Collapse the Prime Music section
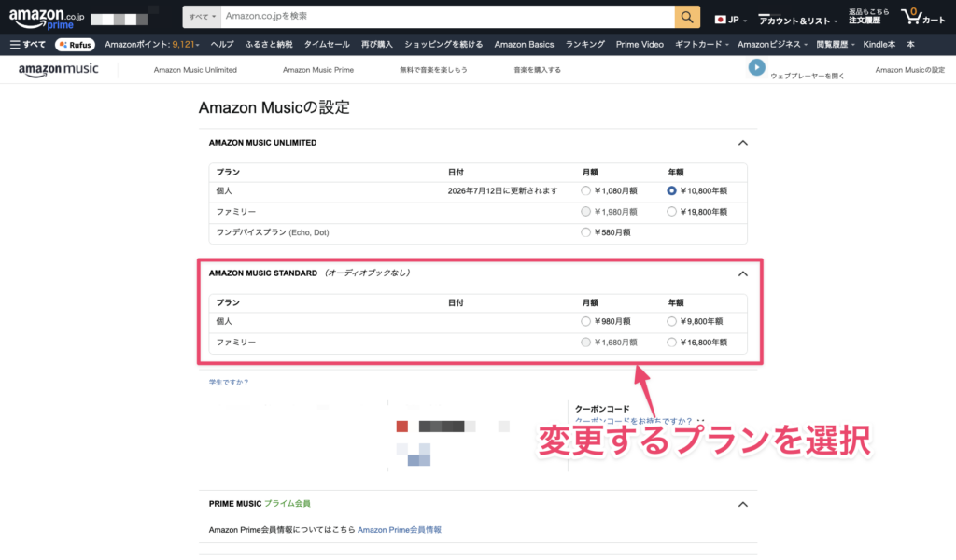 742,504
